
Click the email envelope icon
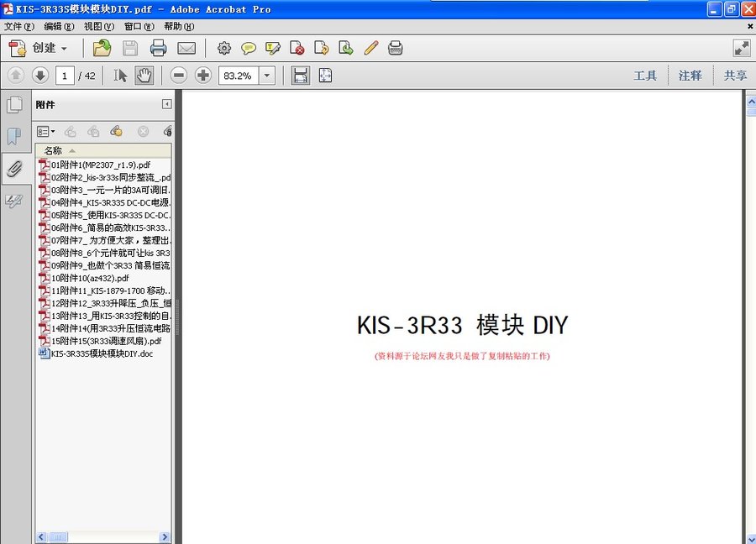(186, 48)
